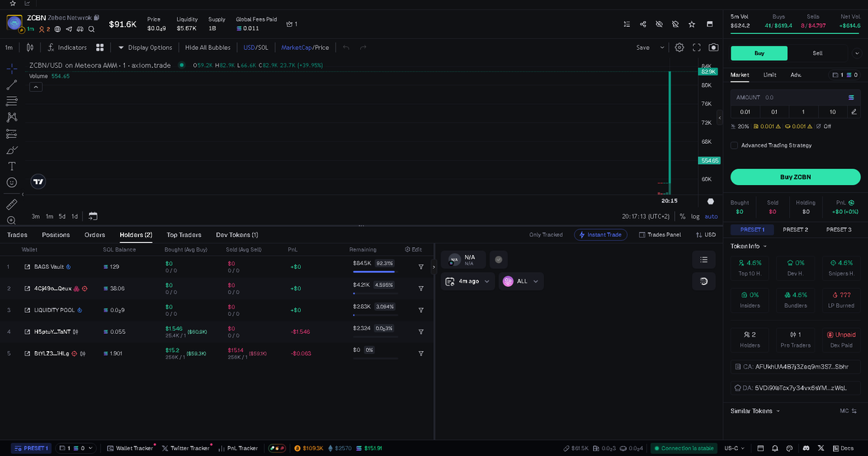This screenshot has width=868, height=456.
Task: Search token using magnifier under ZCBN
Action: pyautogui.click(x=91, y=29)
